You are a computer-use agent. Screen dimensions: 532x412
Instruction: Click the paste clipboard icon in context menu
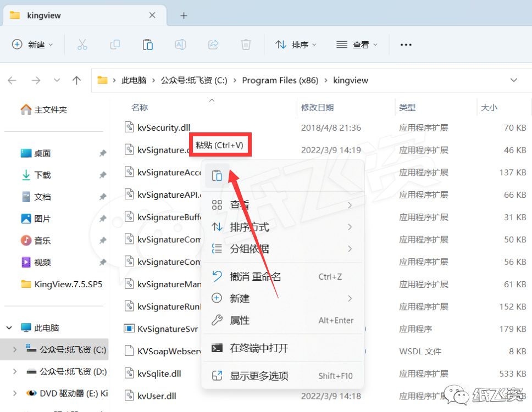point(218,175)
